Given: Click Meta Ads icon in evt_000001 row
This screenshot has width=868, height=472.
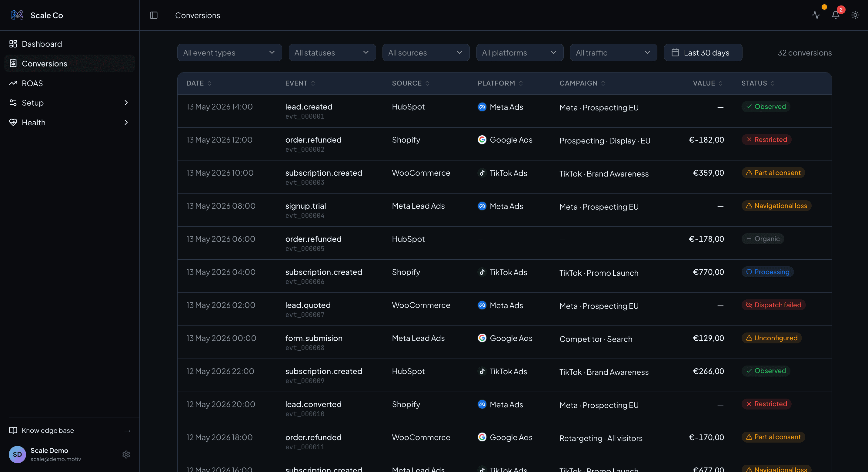Looking at the screenshot, I should point(482,107).
